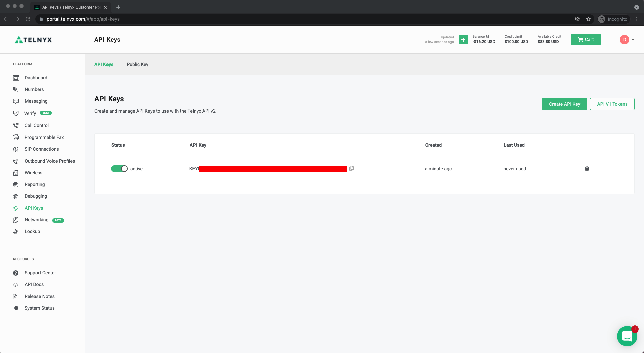Click the Support Center question mark icon
The width and height of the screenshot is (644, 353).
coord(16,273)
